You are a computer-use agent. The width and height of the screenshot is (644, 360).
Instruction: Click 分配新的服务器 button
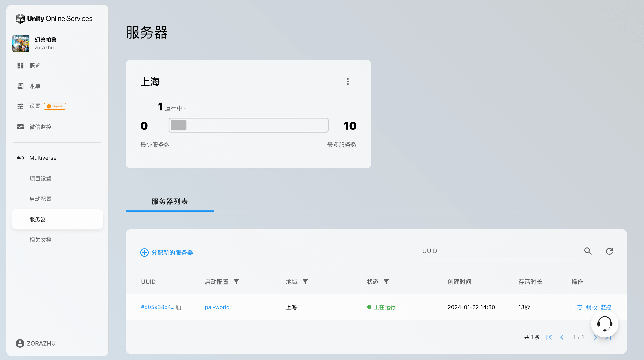tap(167, 253)
